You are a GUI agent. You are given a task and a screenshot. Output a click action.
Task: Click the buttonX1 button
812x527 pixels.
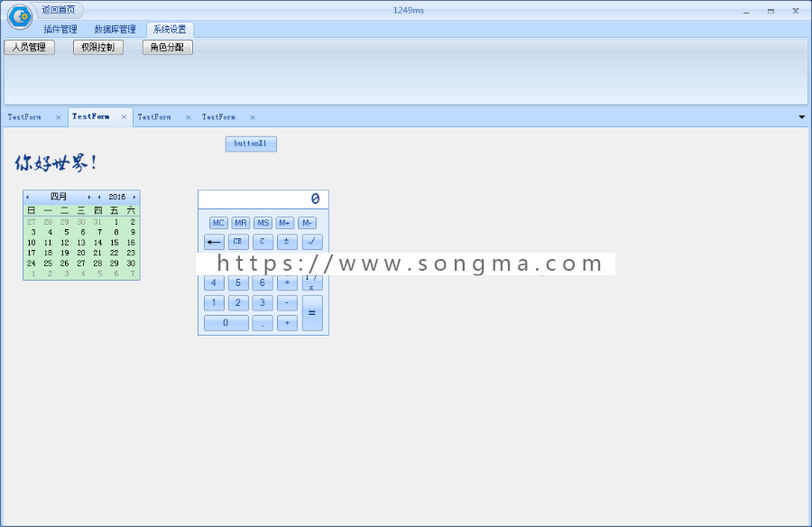click(251, 143)
